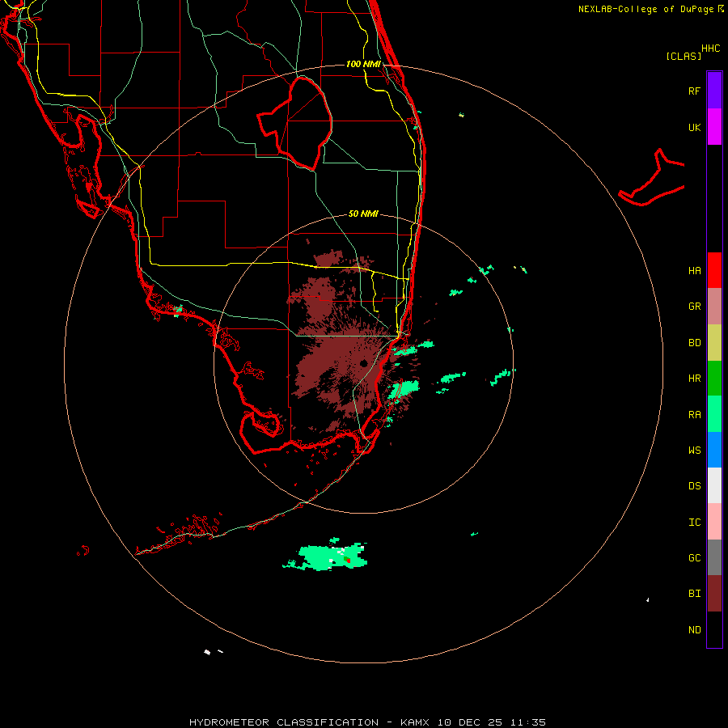Select the GC gray legend swatch

(x=714, y=557)
